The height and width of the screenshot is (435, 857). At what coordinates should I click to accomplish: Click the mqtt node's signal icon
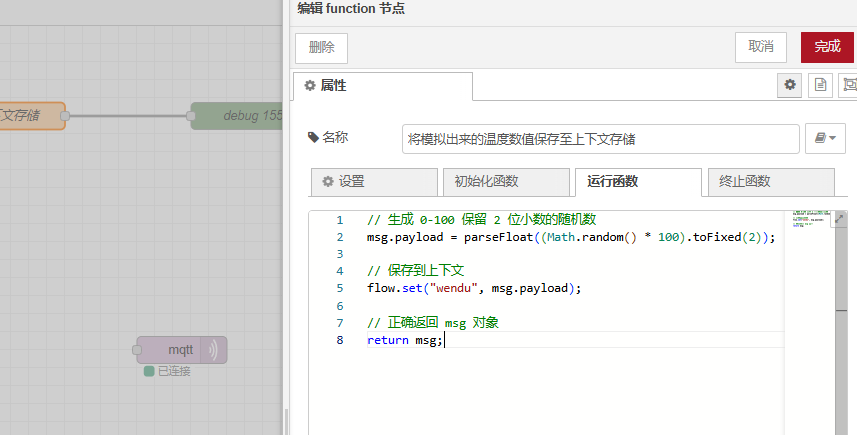[x=213, y=350]
